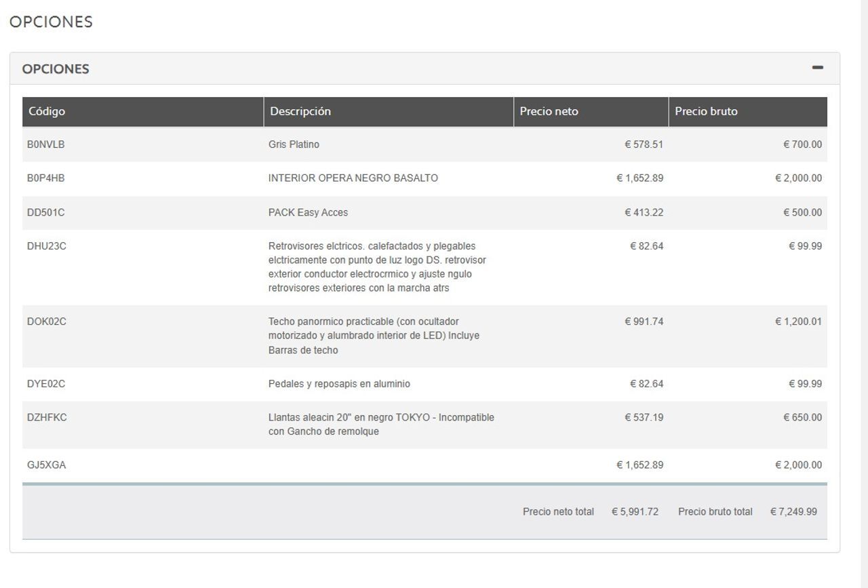Click net price € 537.19

pos(644,418)
